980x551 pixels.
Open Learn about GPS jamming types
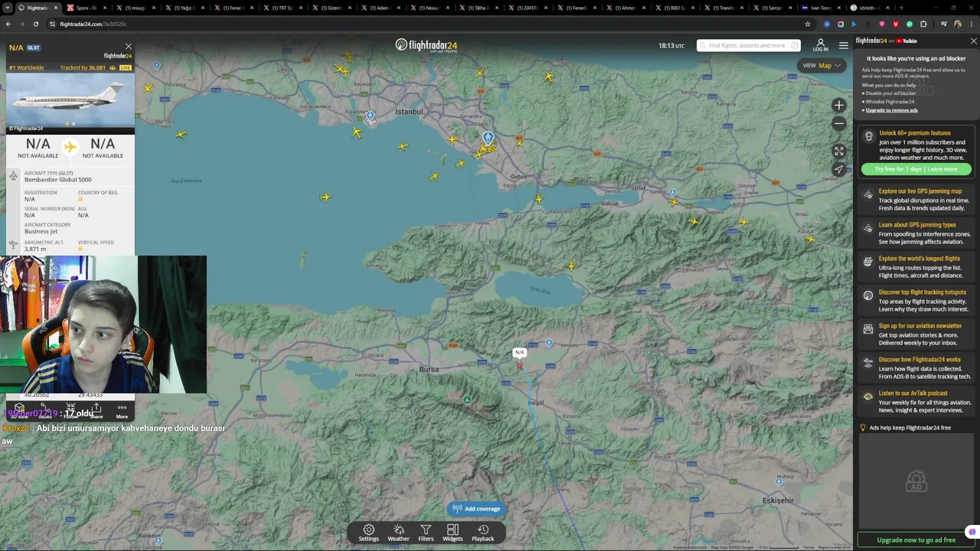click(x=916, y=233)
